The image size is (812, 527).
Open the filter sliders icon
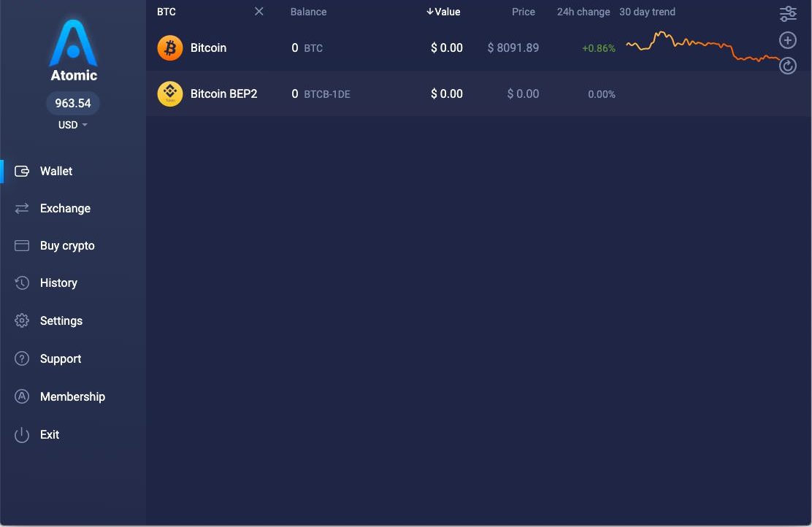788,13
